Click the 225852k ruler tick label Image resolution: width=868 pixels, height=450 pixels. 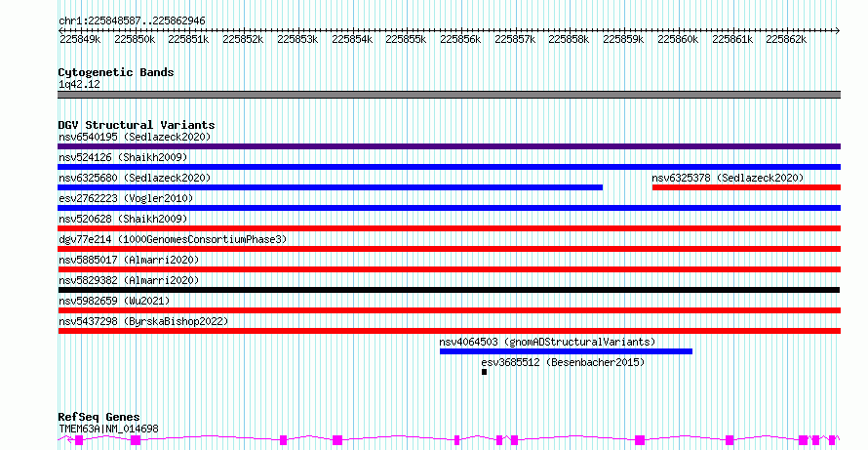pyautogui.click(x=244, y=39)
